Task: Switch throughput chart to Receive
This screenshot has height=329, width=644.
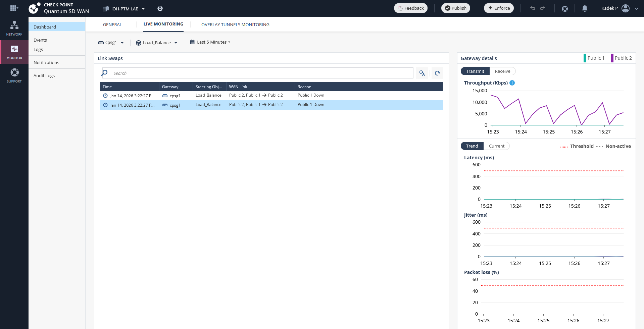Action: (502, 71)
